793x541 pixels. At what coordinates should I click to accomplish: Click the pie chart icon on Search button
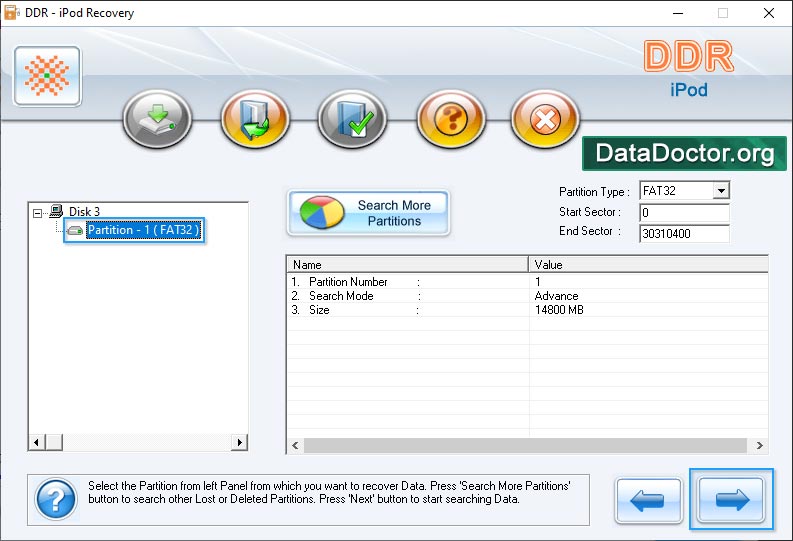click(322, 212)
